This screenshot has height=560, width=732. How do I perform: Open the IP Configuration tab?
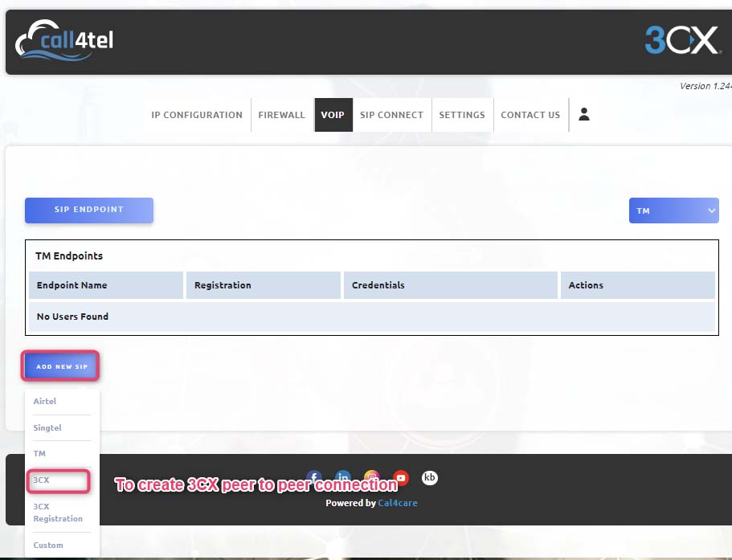tap(197, 115)
